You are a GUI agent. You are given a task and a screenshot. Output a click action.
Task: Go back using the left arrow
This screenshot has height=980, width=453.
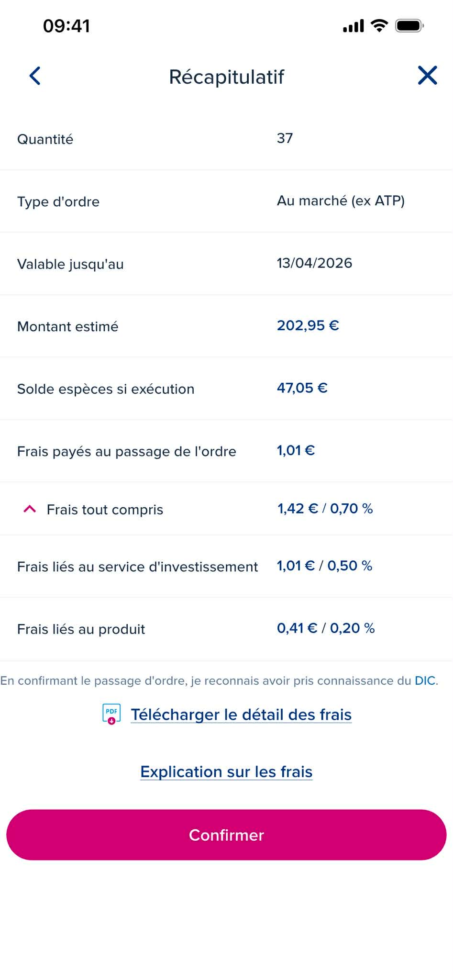point(35,76)
